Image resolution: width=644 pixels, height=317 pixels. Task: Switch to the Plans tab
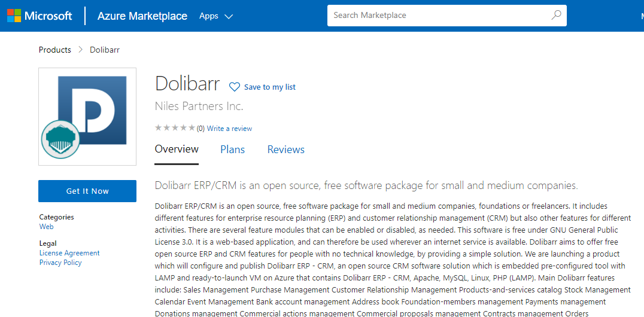pyautogui.click(x=232, y=150)
